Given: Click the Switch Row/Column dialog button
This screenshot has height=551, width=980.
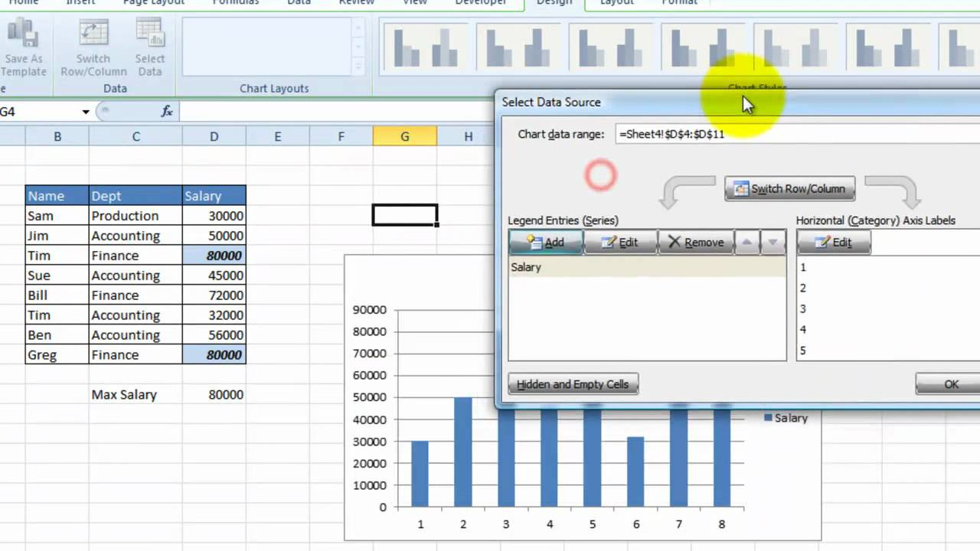Looking at the screenshot, I should pos(790,189).
